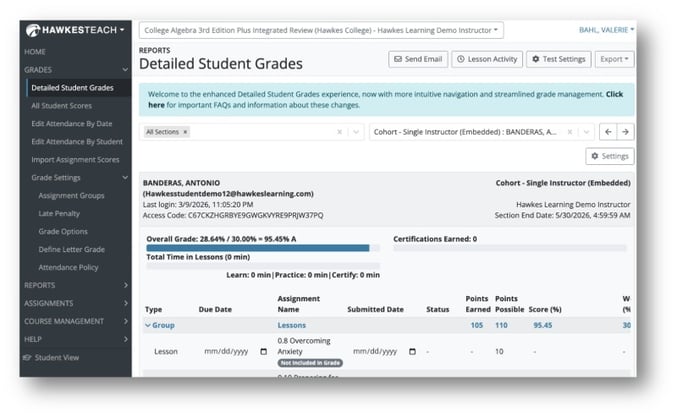Click the Access Code text

pyautogui.click(x=233, y=215)
